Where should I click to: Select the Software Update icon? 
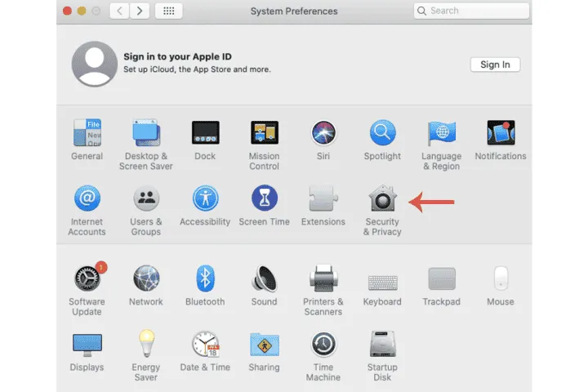pos(87,279)
